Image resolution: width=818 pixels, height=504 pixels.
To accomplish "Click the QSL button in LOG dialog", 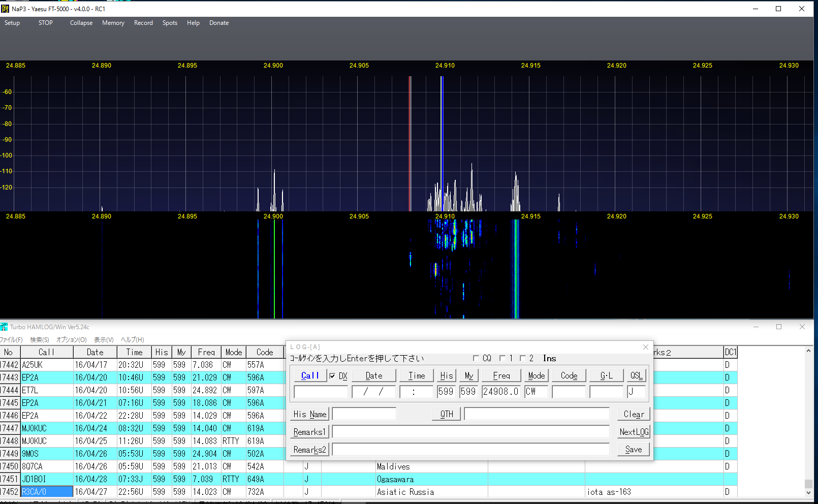I will tap(636, 375).
